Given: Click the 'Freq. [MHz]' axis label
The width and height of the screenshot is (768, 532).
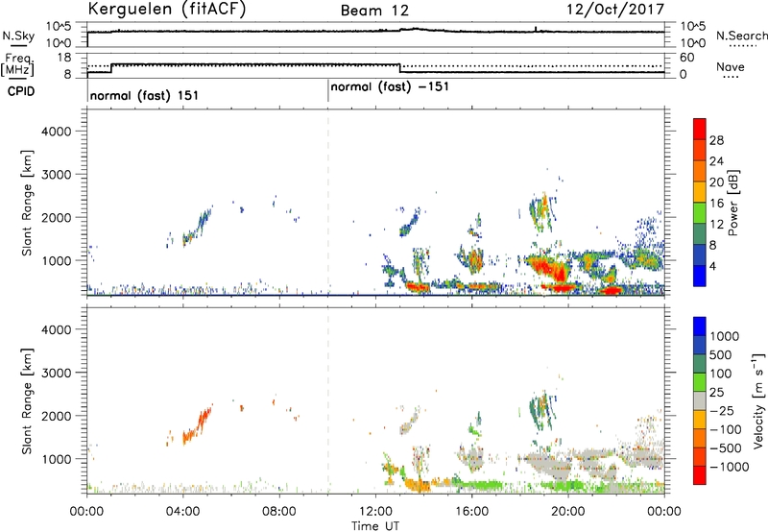Looking at the screenshot, I should click(x=17, y=64).
